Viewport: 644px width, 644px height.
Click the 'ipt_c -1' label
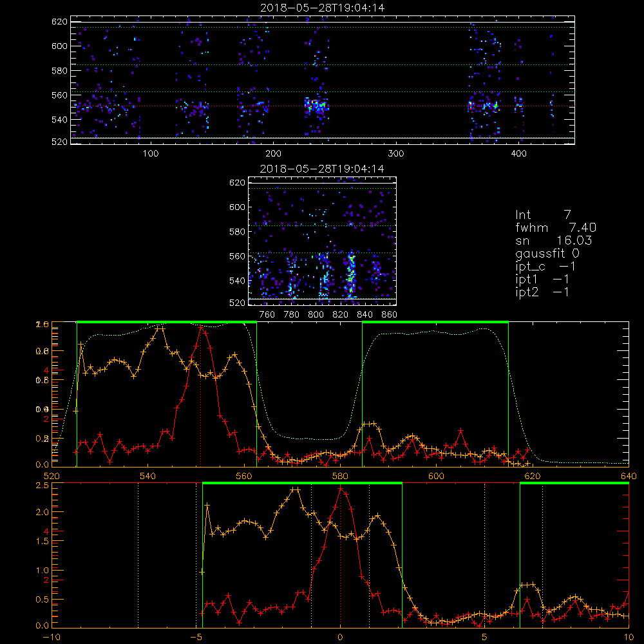pos(545,267)
